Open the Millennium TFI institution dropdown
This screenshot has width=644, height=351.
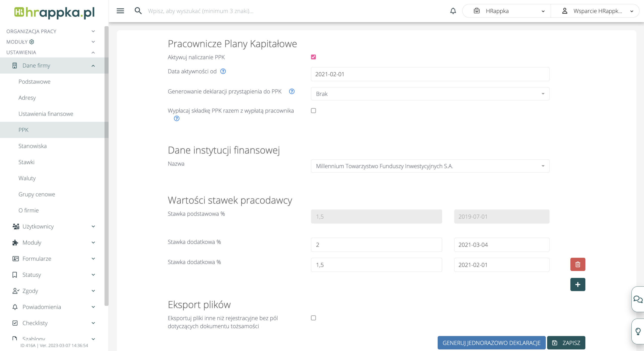[x=430, y=166]
